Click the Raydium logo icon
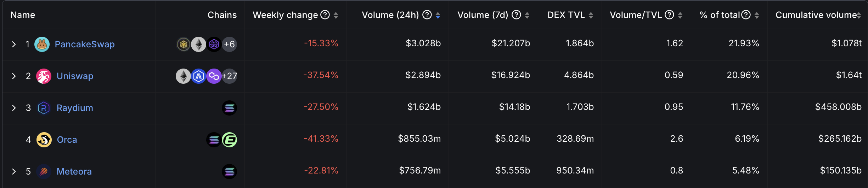The width and height of the screenshot is (868, 188). point(44,108)
